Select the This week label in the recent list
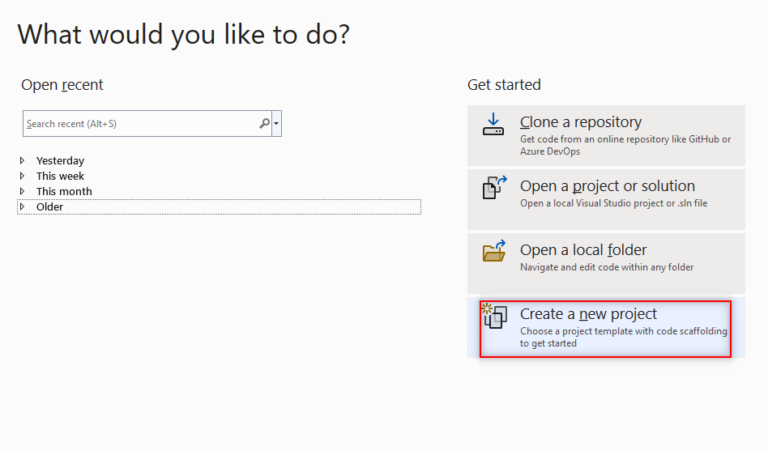768x451 pixels. (x=60, y=176)
